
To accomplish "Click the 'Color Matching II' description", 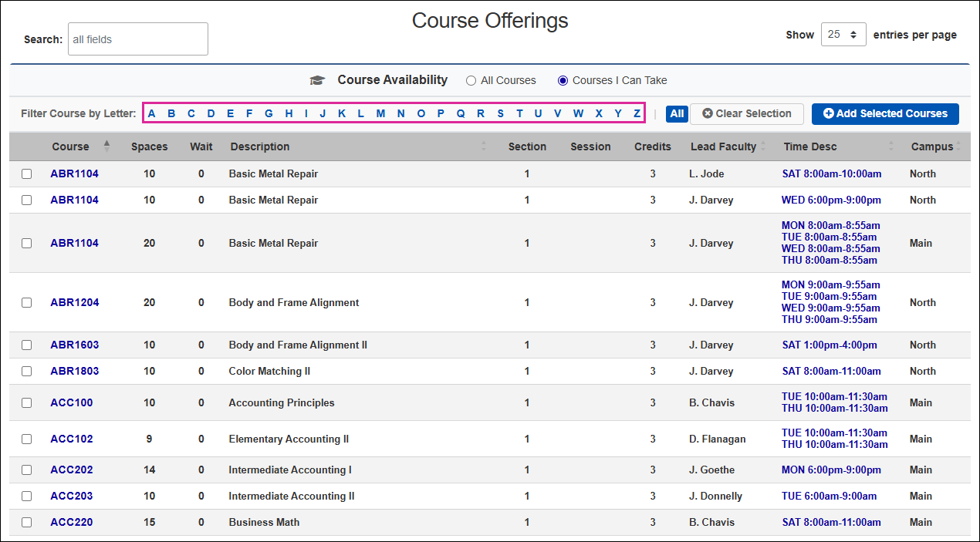I will [x=269, y=371].
